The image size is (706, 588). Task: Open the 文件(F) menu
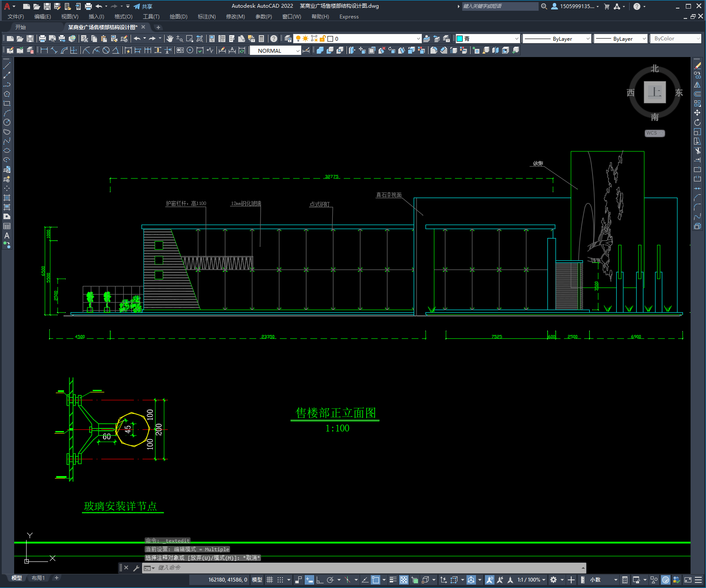[x=16, y=17]
